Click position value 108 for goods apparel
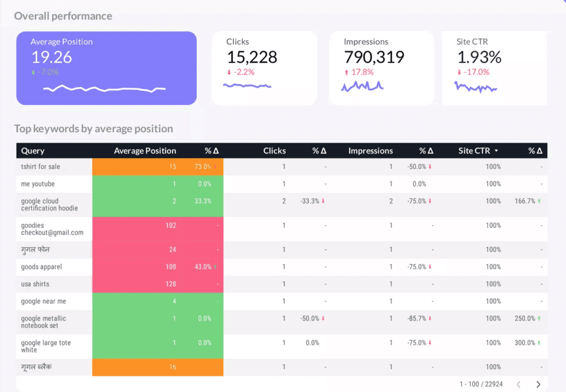This screenshot has width=566, height=392. (x=171, y=267)
